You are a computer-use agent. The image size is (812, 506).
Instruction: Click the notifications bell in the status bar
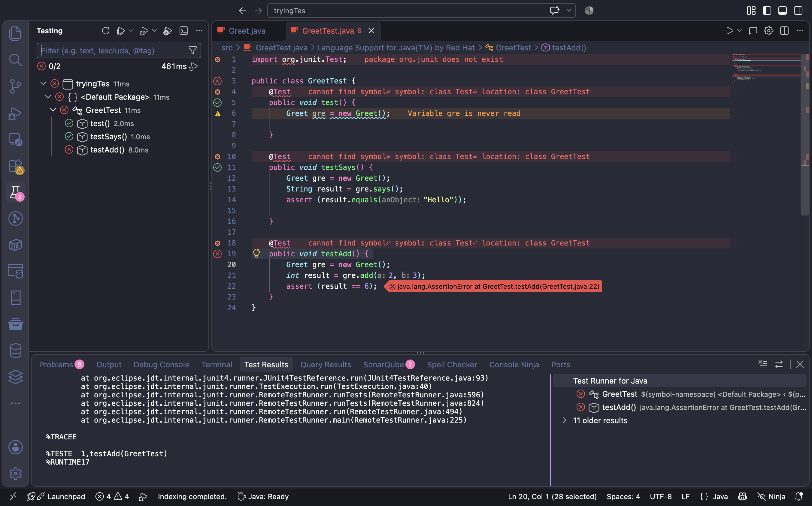coord(799,496)
